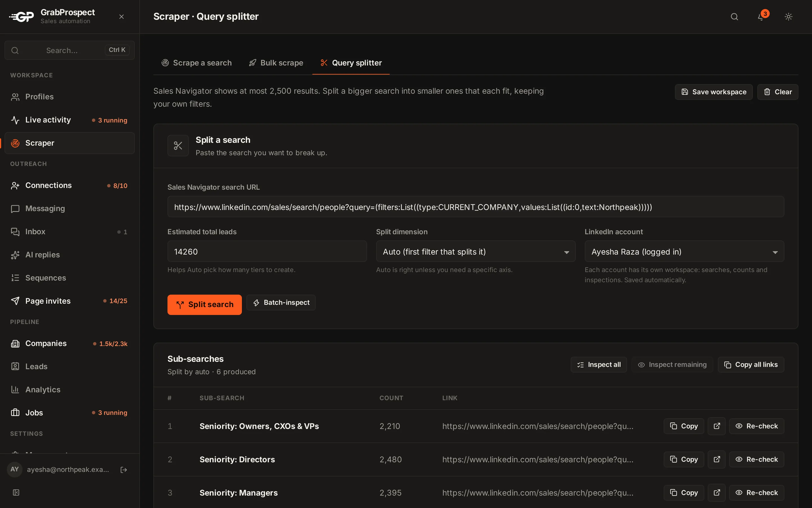
Task: Click Inspect remaining button
Action: (x=672, y=365)
